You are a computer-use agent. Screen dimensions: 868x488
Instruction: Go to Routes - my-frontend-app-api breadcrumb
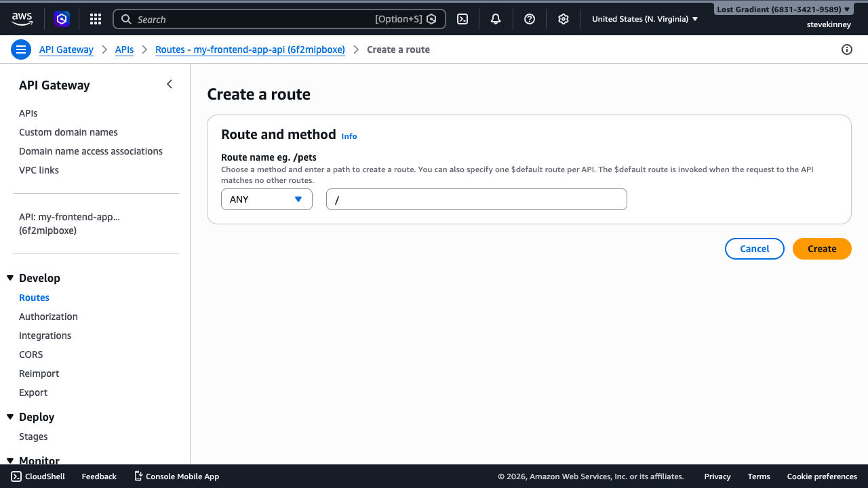pyautogui.click(x=250, y=49)
